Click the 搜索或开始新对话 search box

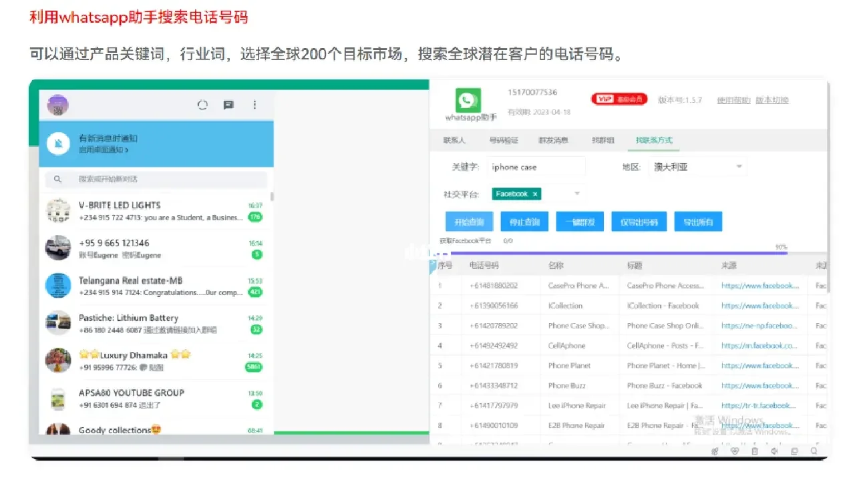(x=156, y=179)
